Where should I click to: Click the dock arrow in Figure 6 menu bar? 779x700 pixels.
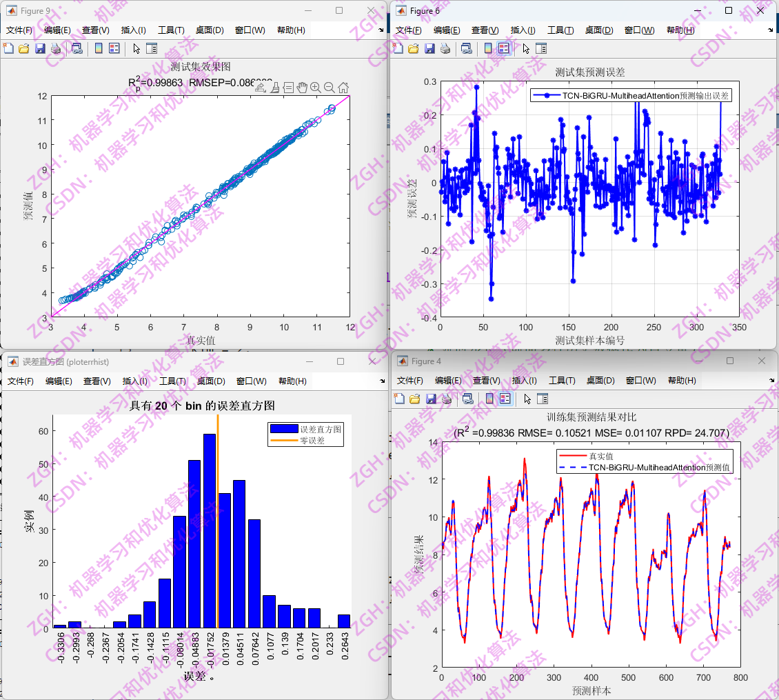[771, 30]
